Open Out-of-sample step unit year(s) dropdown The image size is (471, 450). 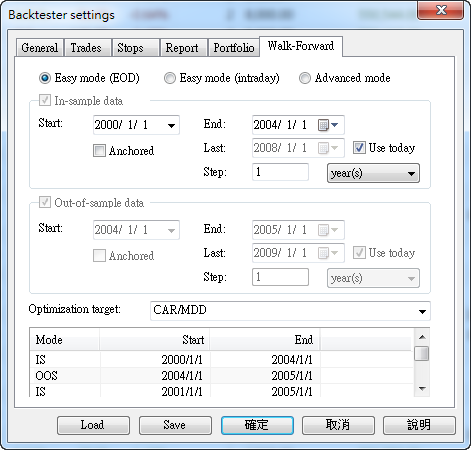click(373, 278)
